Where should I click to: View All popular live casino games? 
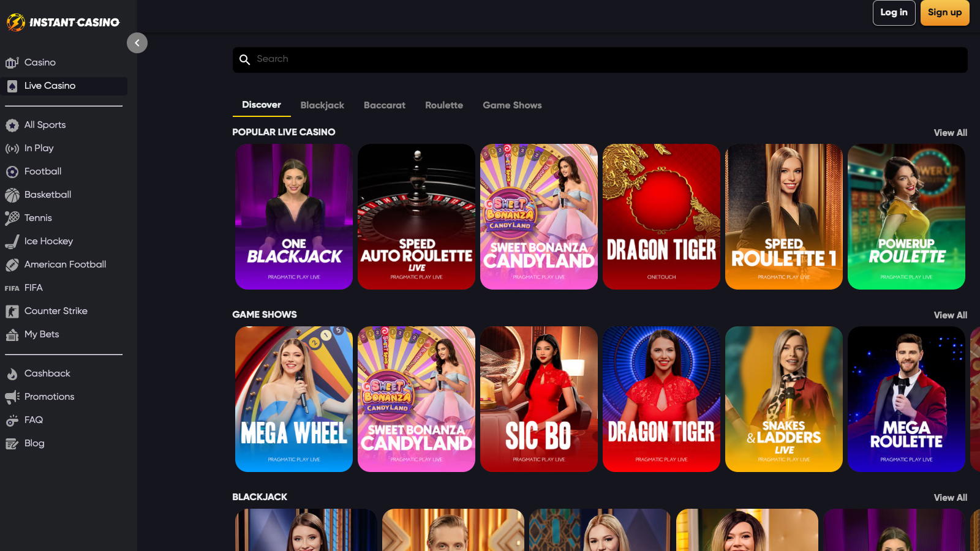951,133
